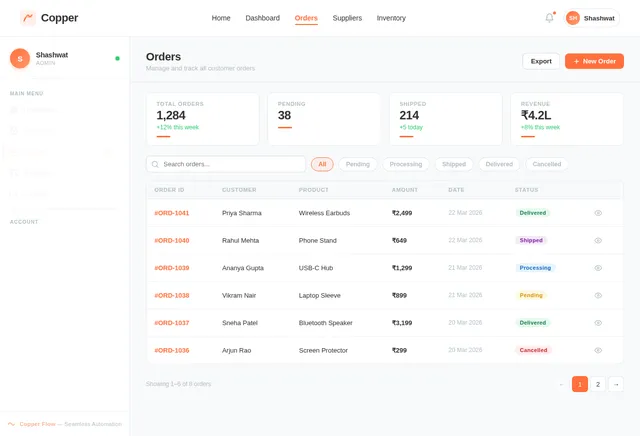The height and width of the screenshot is (436, 640).
Task: Open the Shashwat user menu in header
Action: pos(591,18)
